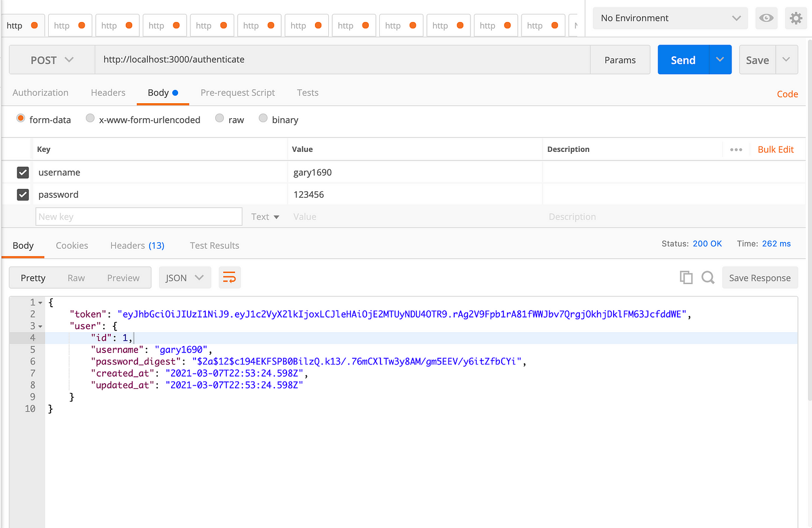Select x-www-form-urlencoded body type

point(90,118)
